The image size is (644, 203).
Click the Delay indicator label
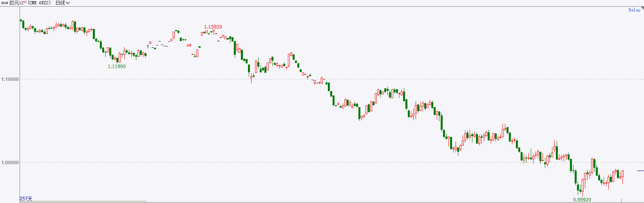(x=634, y=10)
